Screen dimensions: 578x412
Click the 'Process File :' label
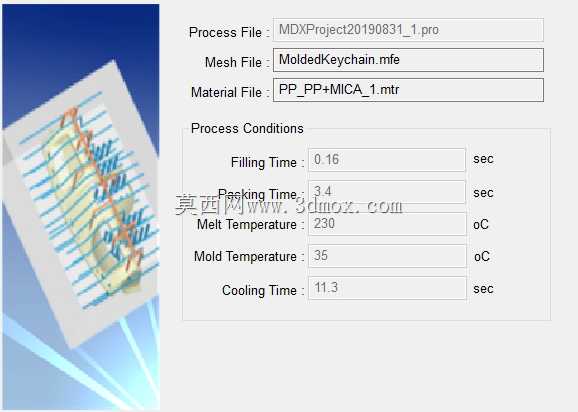(229, 32)
